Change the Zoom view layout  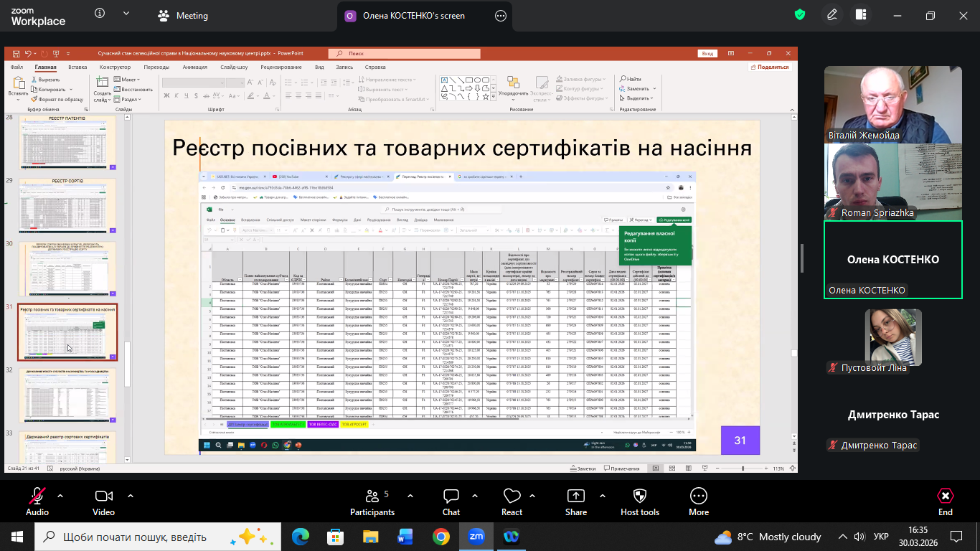click(x=861, y=15)
